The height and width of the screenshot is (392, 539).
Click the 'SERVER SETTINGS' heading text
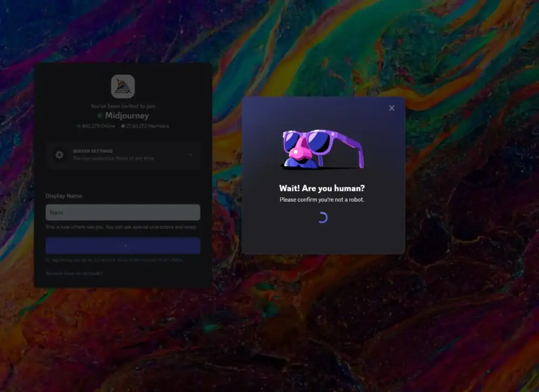93,151
